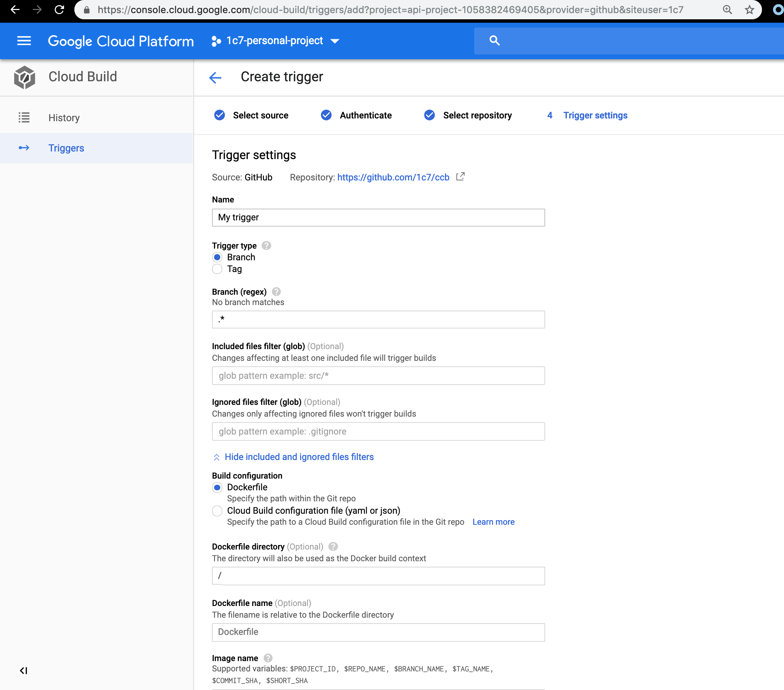Click the Trigger type help icon
784x690 pixels.
(x=266, y=245)
